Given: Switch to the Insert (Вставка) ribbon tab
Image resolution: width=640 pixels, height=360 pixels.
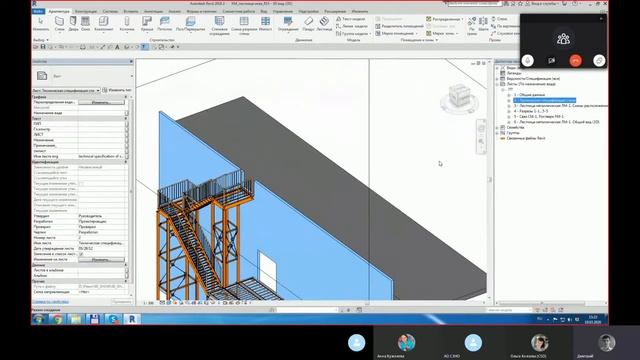Looking at the screenshot, I should (131, 11).
